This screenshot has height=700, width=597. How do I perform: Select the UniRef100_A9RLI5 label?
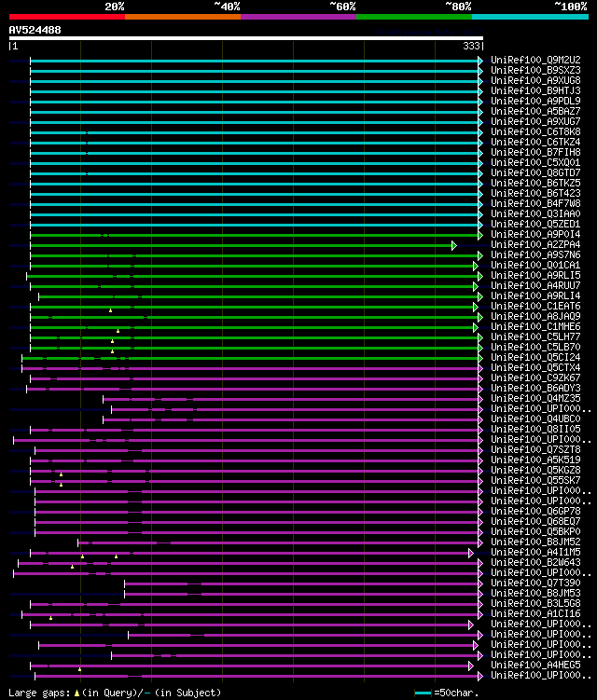[x=535, y=276]
